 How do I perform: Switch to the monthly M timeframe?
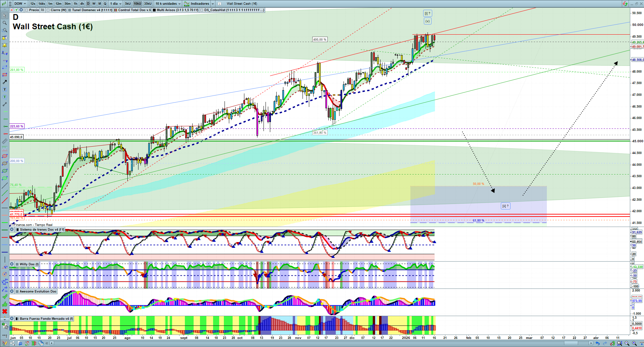pos(99,4)
